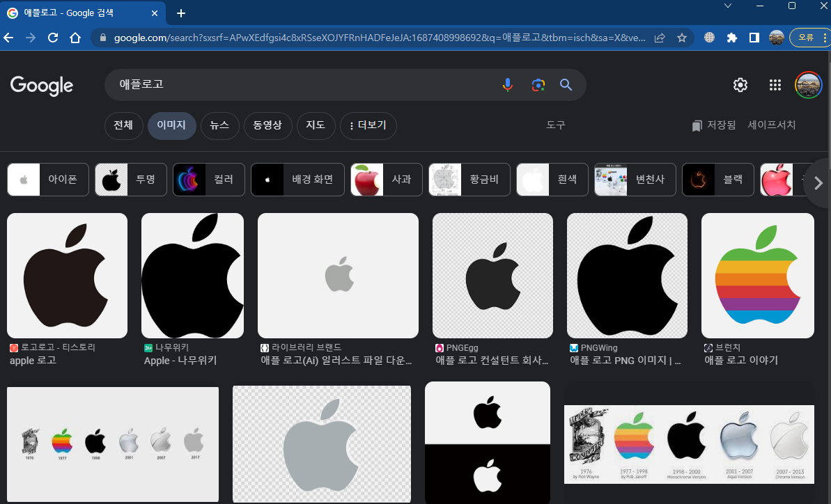The height and width of the screenshot is (504, 831).
Task: View site information lock icon
Action: point(103,38)
